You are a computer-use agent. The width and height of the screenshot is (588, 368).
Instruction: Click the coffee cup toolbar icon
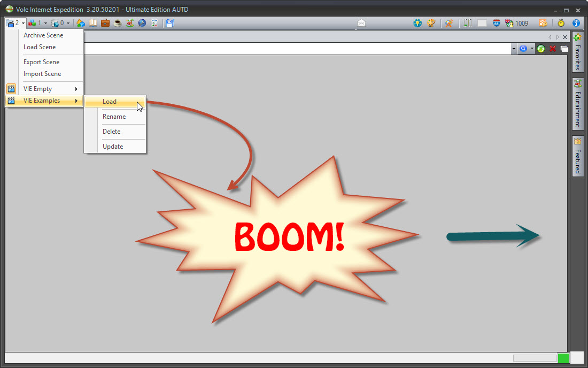pos(117,23)
